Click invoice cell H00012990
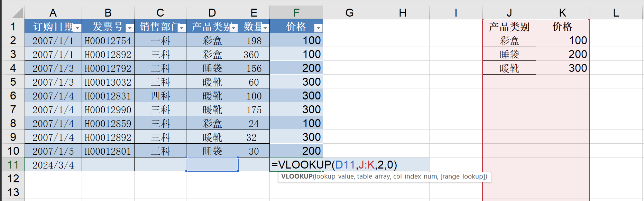Image resolution: width=644 pixels, height=201 pixels. (x=108, y=109)
